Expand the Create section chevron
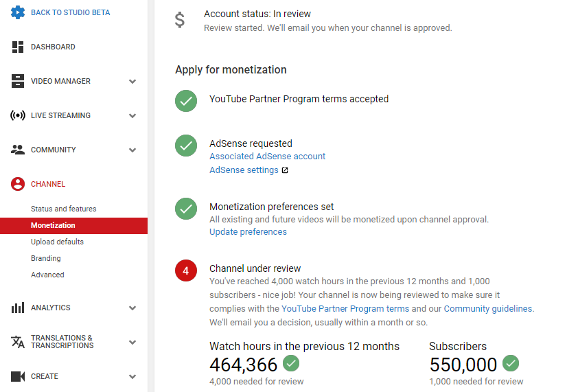 [132, 376]
